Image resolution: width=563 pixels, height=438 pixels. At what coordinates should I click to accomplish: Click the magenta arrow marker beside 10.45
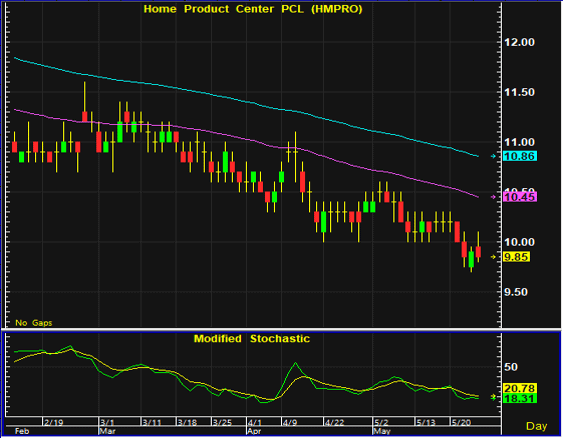493,197
